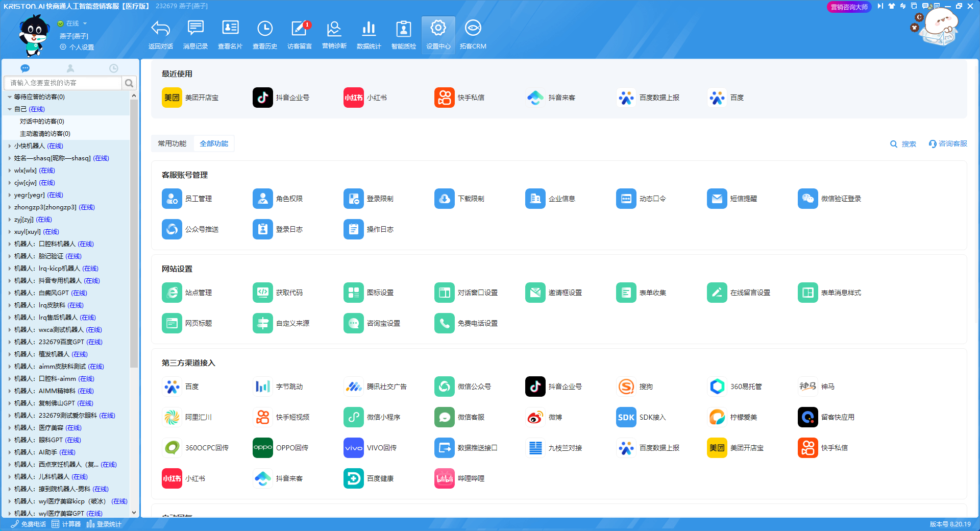Open 员工管理 staff management

click(x=187, y=199)
